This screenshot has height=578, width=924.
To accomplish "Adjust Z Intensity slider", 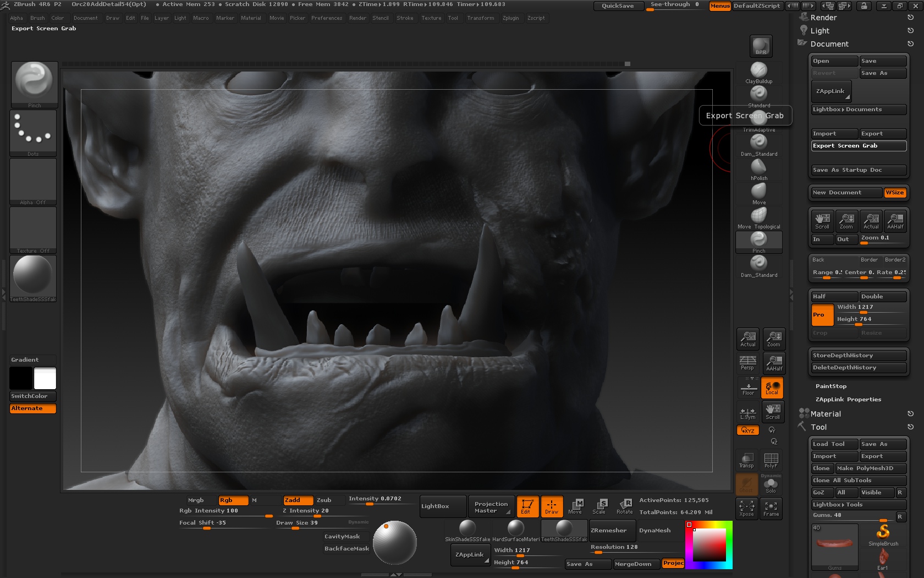I will pyautogui.click(x=313, y=512).
